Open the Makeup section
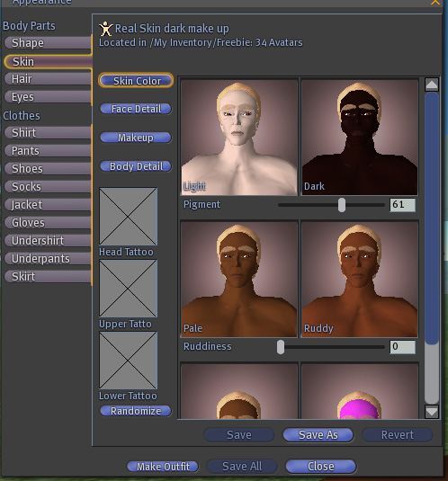This screenshot has width=448, height=481. pos(136,138)
